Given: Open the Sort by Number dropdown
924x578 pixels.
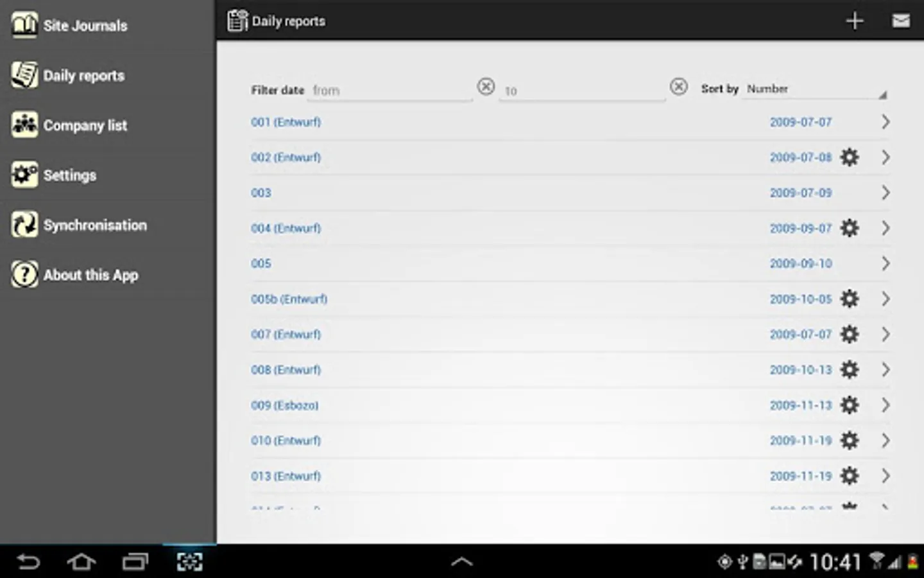Looking at the screenshot, I should click(x=815, y=89).
